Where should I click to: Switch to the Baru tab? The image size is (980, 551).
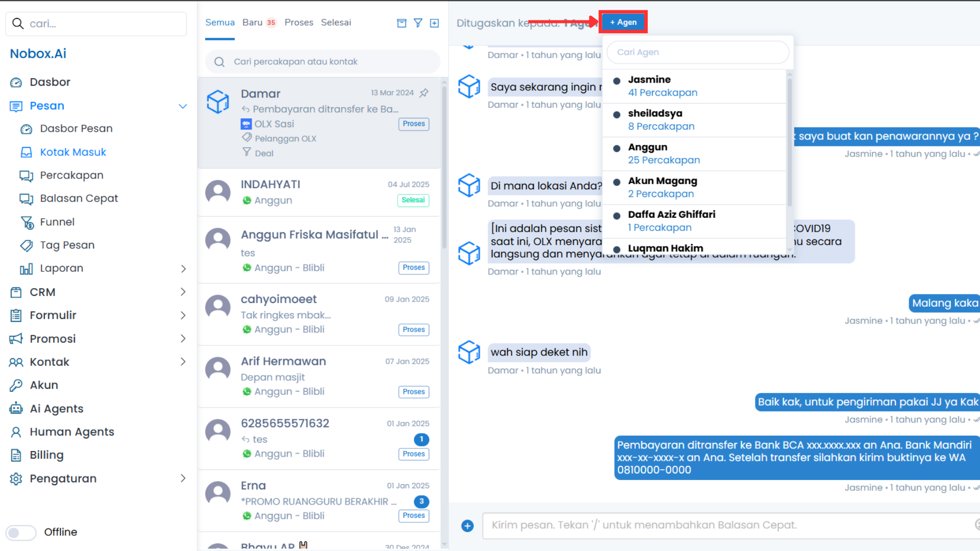coord(253,22)
